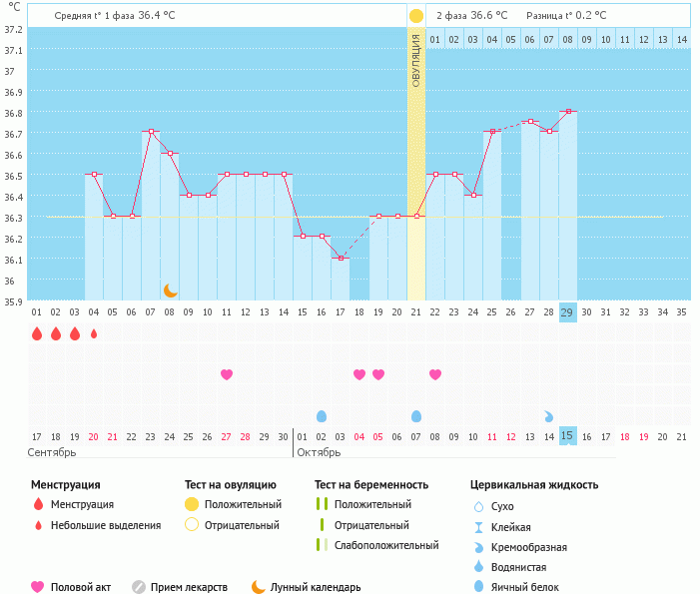
Task: Select the pink heart on cycle day 22
Action: pos(435,374)
